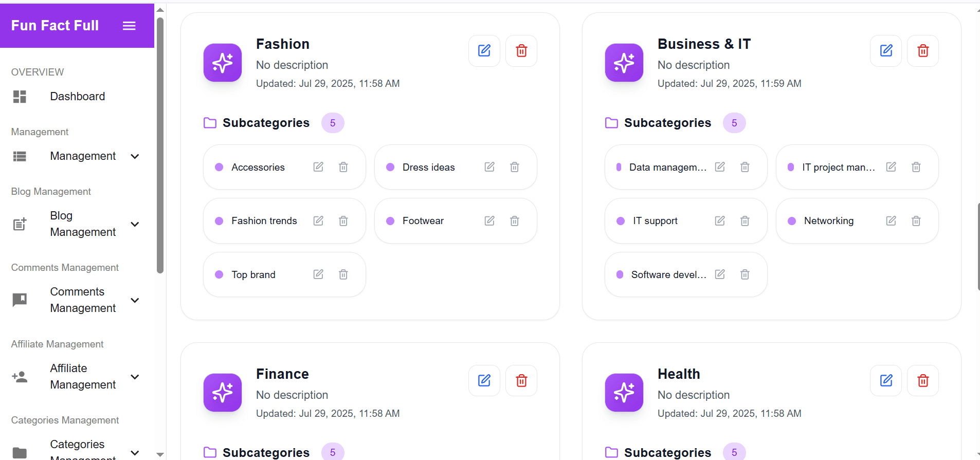Expand the Blog Management chevron
The width and height of the screenshot is (980, 460).
[135, 224]
